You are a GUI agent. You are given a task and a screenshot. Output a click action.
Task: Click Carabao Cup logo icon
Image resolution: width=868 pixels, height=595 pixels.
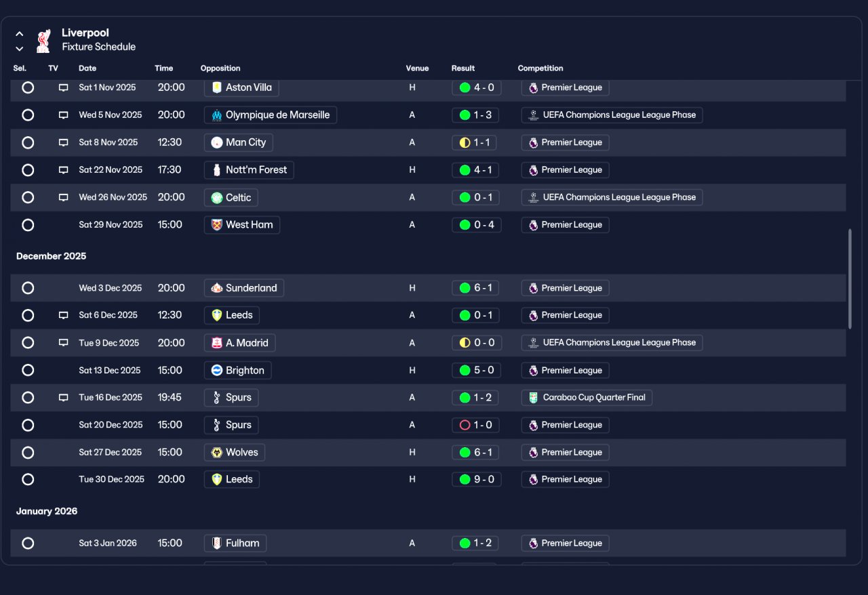(534, 398)
